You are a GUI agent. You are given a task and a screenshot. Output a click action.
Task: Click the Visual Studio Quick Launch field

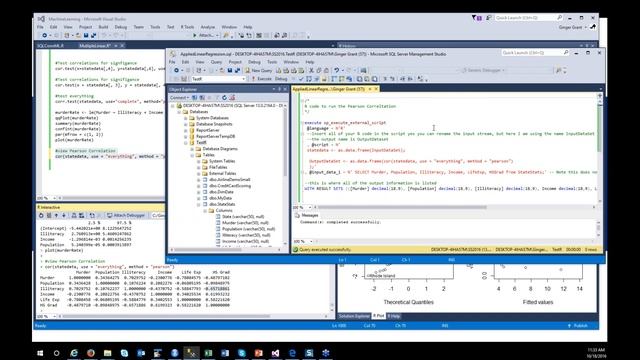tap(527, 18)
